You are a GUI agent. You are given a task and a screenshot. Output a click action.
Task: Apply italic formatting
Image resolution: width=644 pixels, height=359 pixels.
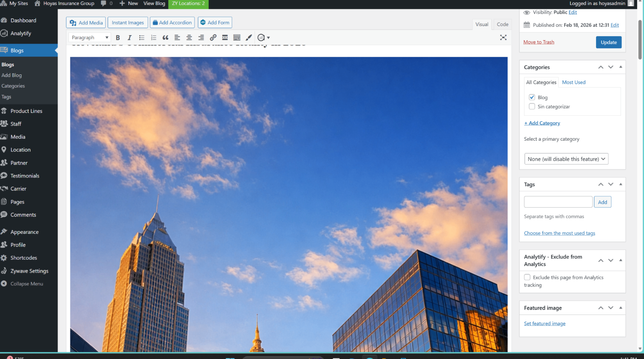(130, 37)
